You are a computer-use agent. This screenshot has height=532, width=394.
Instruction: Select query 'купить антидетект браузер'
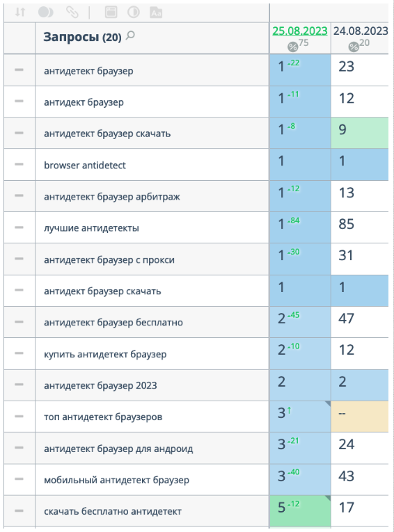105,355
